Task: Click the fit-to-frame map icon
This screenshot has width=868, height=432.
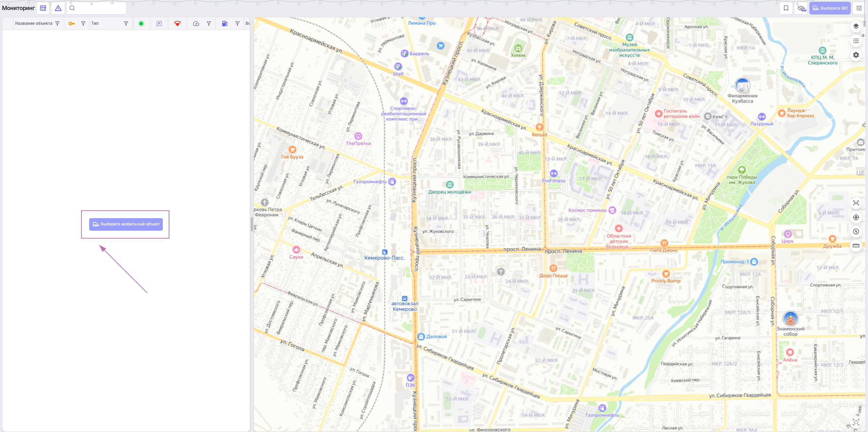Action: click(x=856, y=203)
